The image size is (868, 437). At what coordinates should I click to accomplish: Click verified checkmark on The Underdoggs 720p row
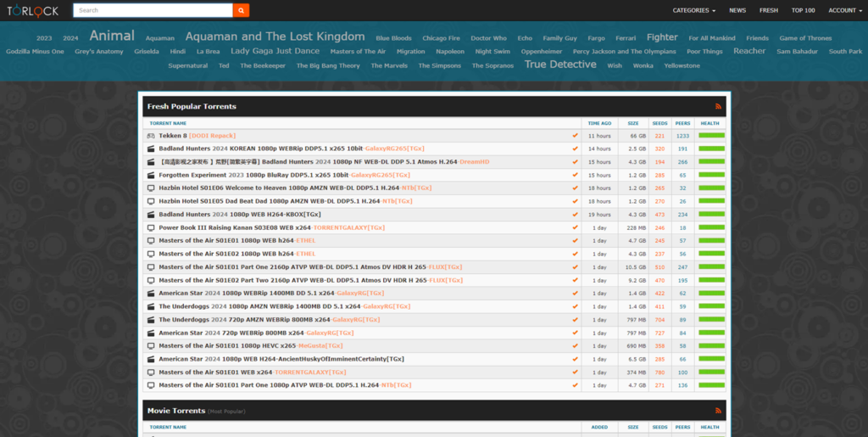576,320
